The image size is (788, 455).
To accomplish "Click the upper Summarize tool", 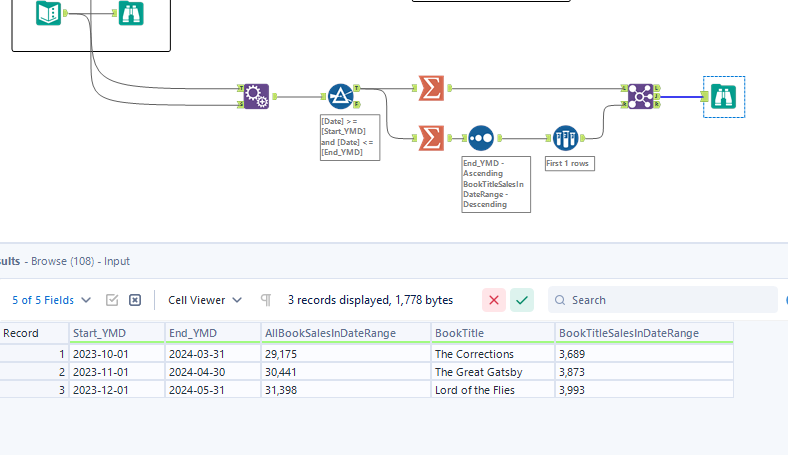I will 431,88.
